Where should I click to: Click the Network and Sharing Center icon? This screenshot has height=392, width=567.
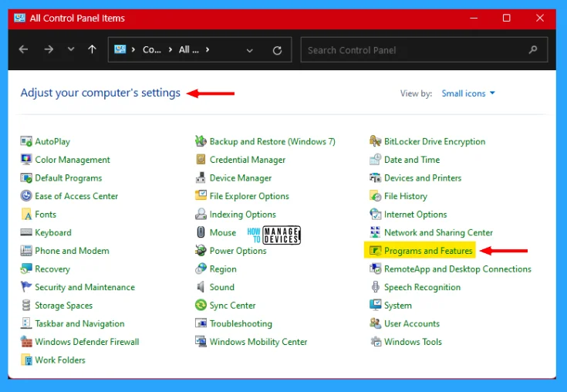376,231
